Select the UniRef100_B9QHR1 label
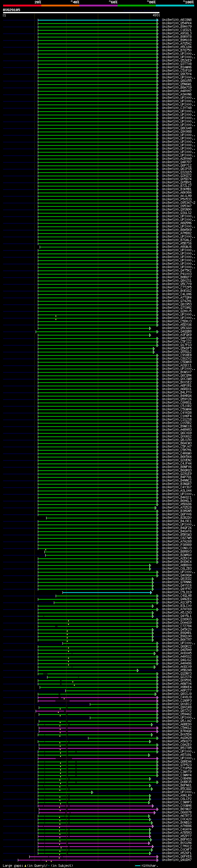Viewport: 197px width, 868px height. pyautogui.click(x=177, y=633)
